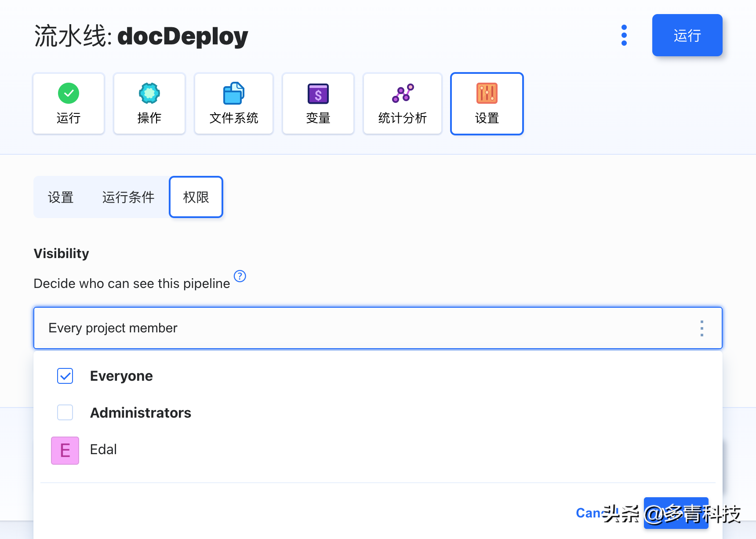Click the dropdown's vertical dots control
The image size is (756, 539).
pyautogui.click(x=701, y=328)
